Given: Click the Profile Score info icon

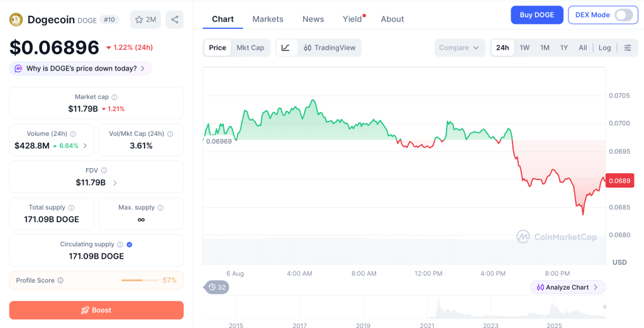Looking at the screenshot, I should click(60, 280).
